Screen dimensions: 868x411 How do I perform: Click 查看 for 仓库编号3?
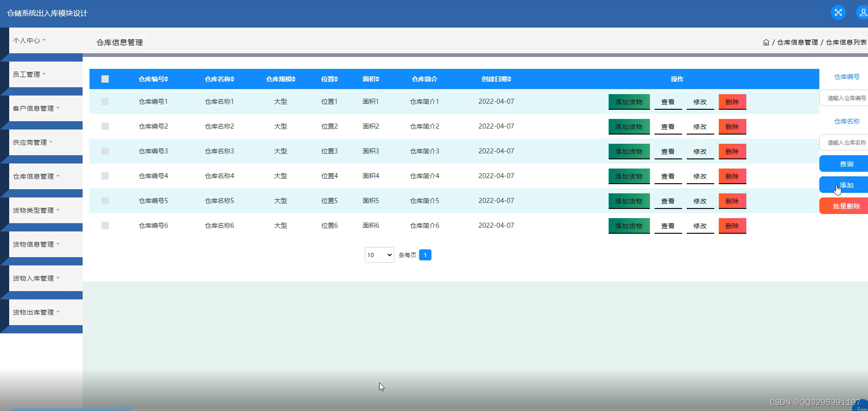click(x=668, y=152)
